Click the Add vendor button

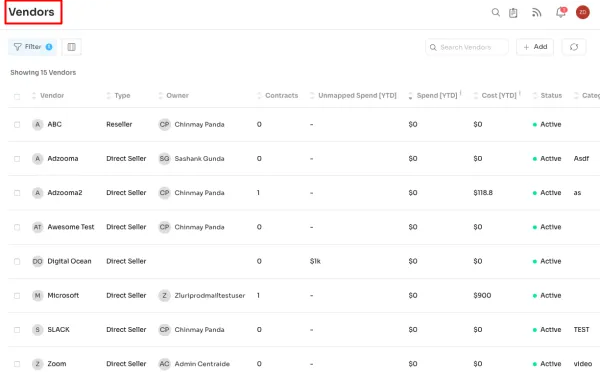pos(535,47)
